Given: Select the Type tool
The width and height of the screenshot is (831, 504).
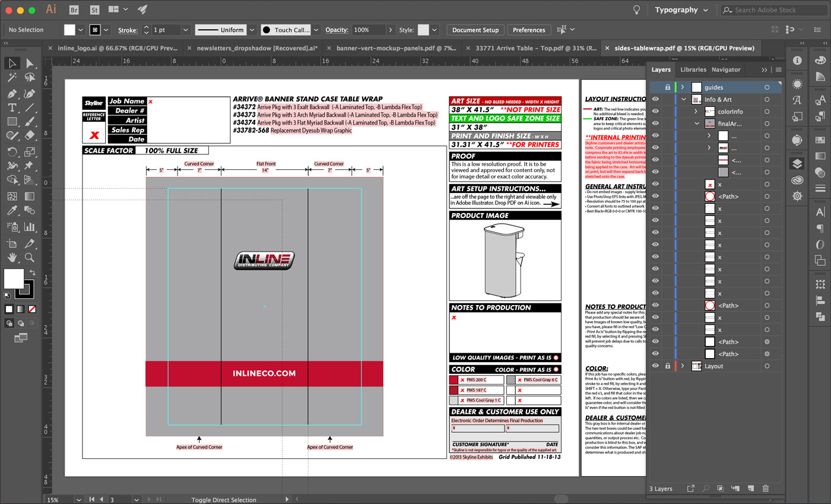Looking at the screenshot, I should click(x=12, y=107).
